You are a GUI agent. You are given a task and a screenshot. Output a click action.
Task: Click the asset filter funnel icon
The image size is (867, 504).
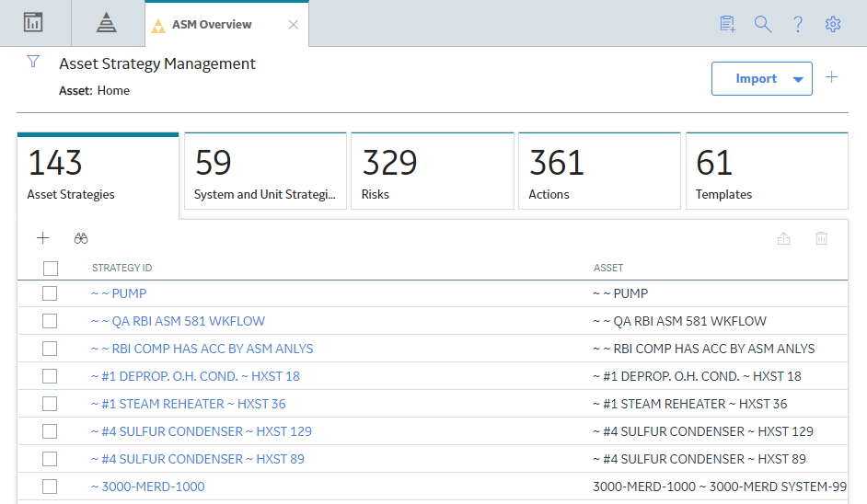pyautogui.click(x=33, y=62)
